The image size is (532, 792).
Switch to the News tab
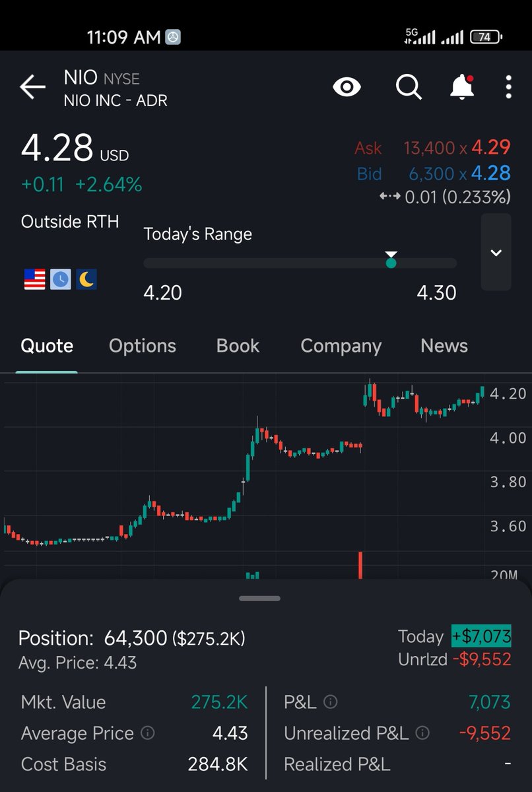pyautogui.click(x=444, y=346)
